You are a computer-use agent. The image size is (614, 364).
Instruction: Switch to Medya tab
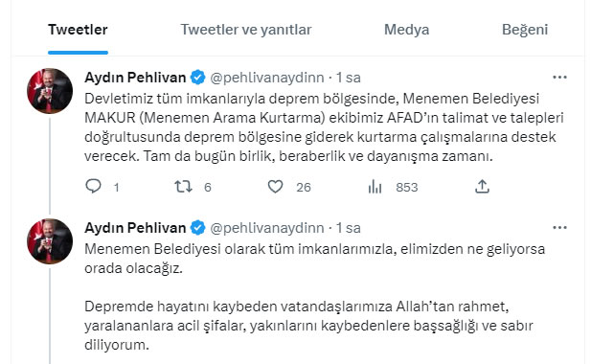click(x=406, y=30)
